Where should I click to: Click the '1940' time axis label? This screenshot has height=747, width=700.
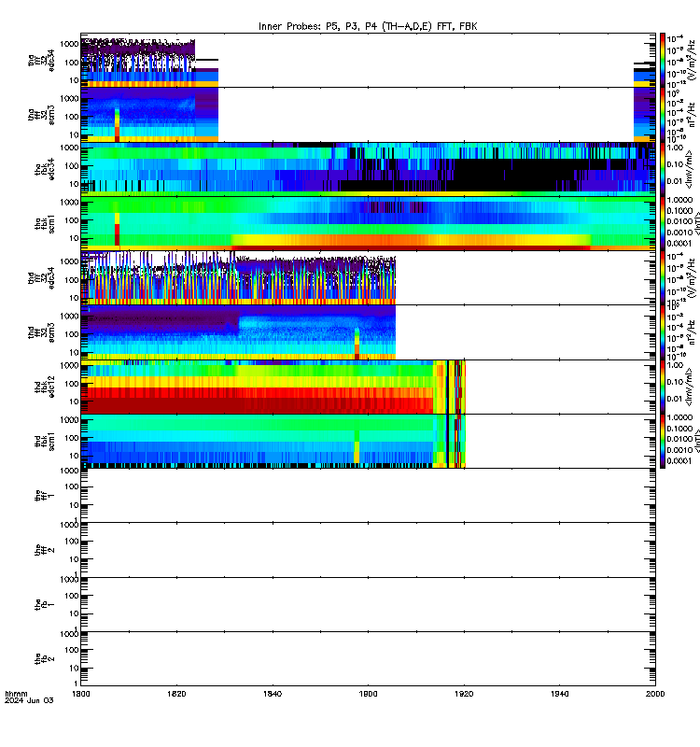(x=559, y=694)
